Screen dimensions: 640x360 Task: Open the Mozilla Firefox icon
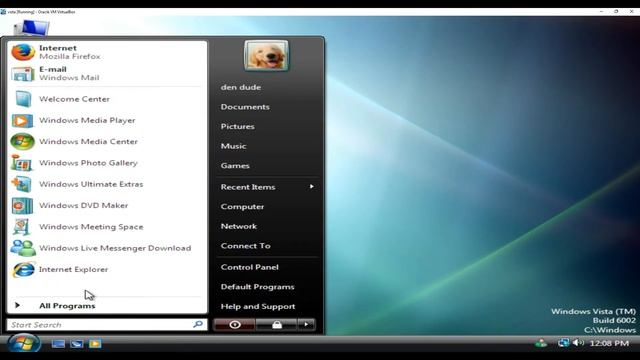pos(23,52)
